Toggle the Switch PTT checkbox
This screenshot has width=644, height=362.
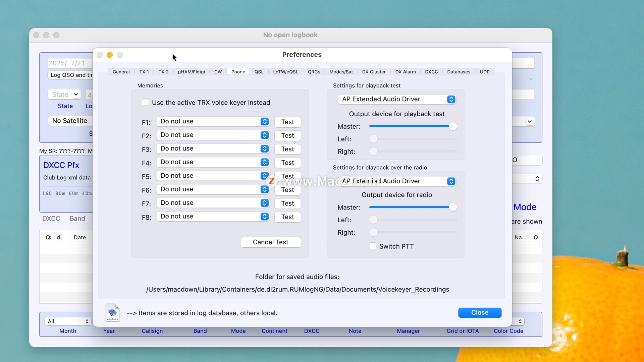coord(373,246)
